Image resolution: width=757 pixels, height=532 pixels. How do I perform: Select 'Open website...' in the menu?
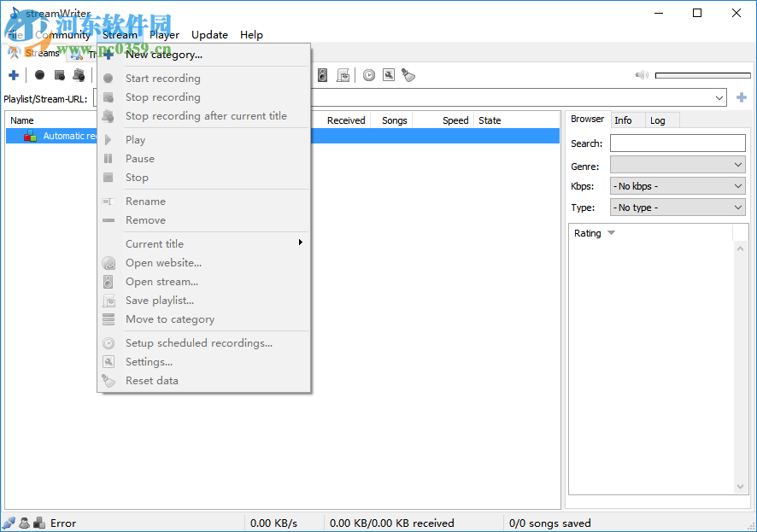pos(162,263)
